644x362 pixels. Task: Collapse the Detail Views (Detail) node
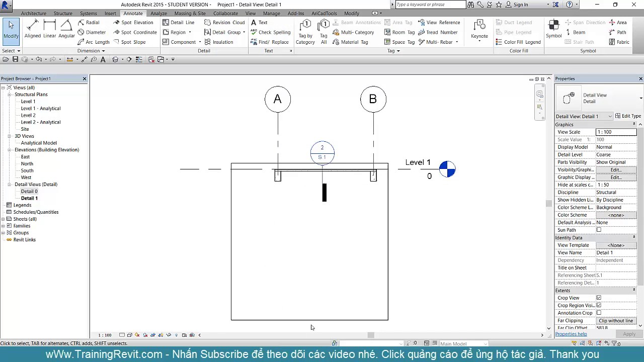point(9,185)
